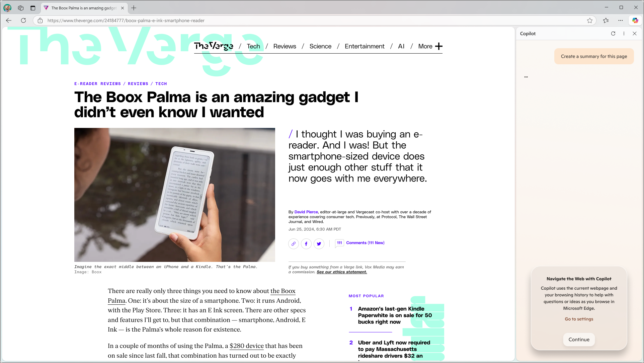The height and width of the screenshot is (363, 644).
Task: Select the Reviews navigation tab
Action: (x=285, y=46)
